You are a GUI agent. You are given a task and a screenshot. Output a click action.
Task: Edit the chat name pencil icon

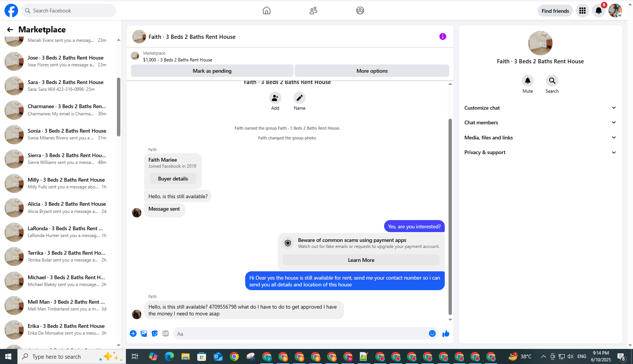click(300, 98)
